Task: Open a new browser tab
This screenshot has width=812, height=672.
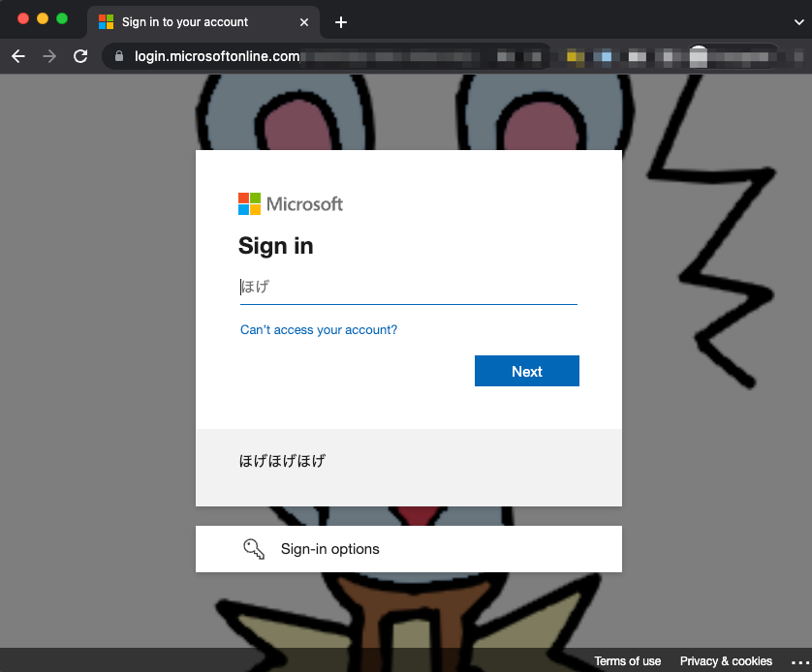Action: [341, 22]
